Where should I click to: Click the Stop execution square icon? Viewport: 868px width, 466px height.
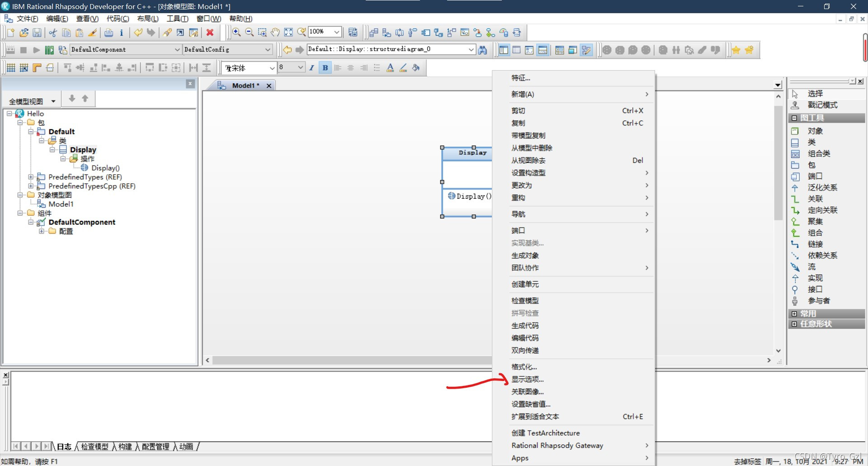point(24,50)
